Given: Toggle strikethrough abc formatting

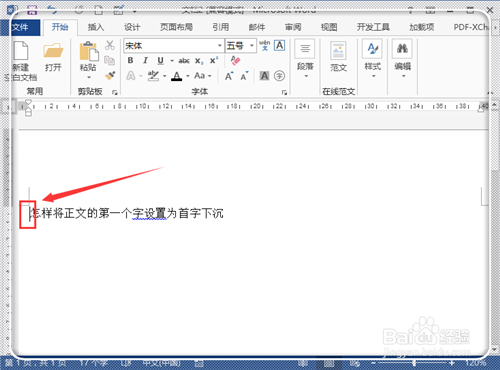Looking at the screenshot, I should [x=184, y=61].
